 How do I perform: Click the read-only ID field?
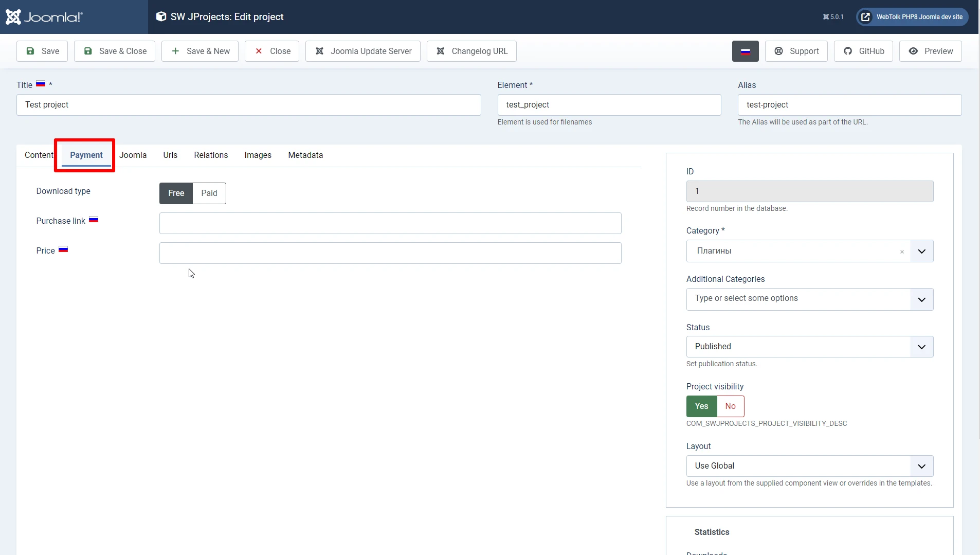810,191
